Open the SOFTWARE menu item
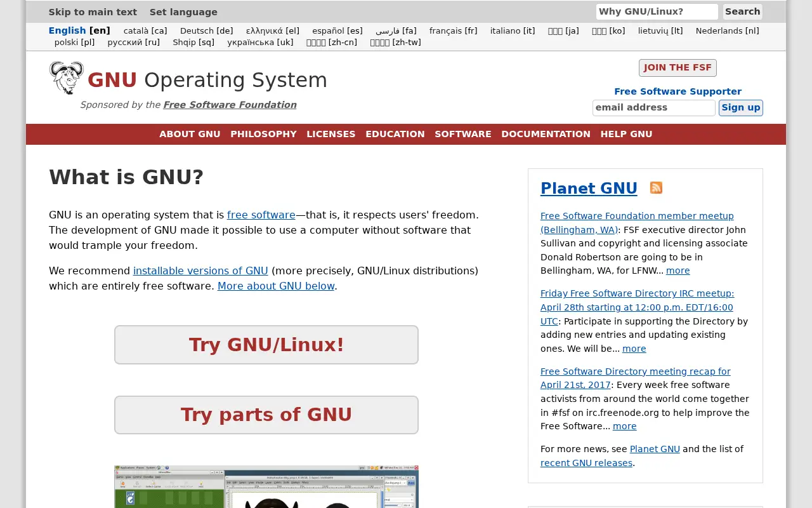The width and height of the screenshot is (812, 508). pos(463,134)
